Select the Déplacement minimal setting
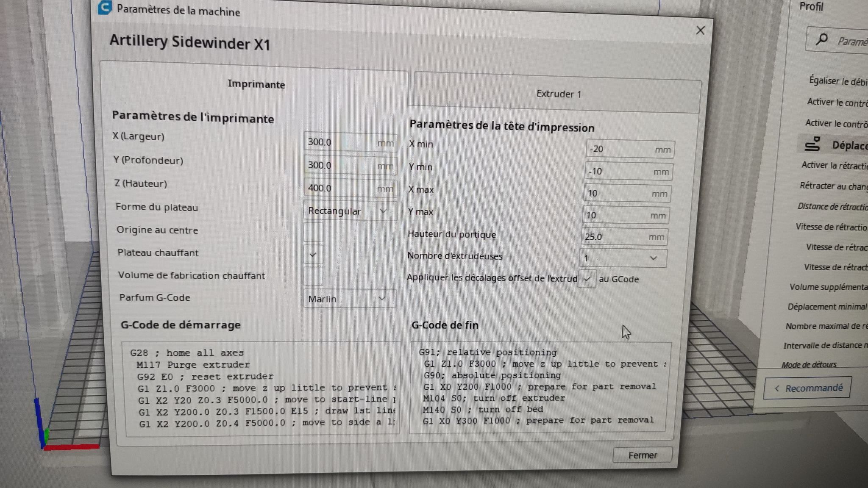The image size is (868, 488). [x=827, y=307]
